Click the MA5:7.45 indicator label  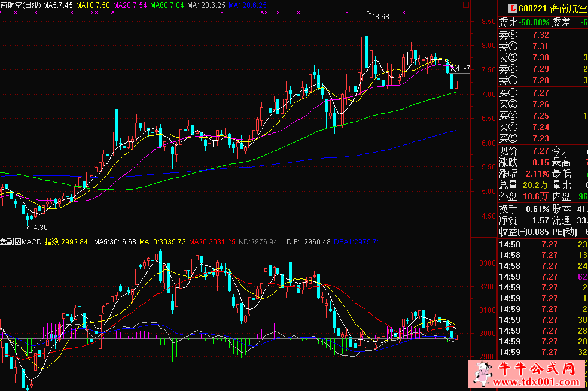(x=58, y=5)
